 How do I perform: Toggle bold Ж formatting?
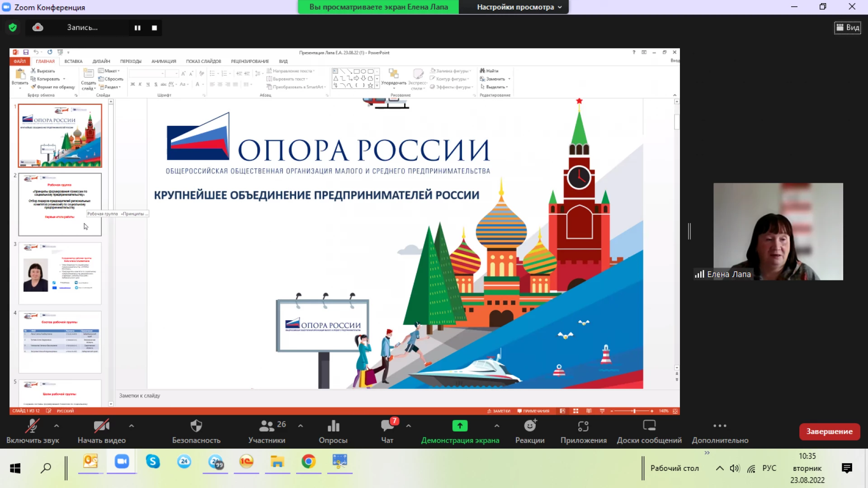click(x=132, y=84)
